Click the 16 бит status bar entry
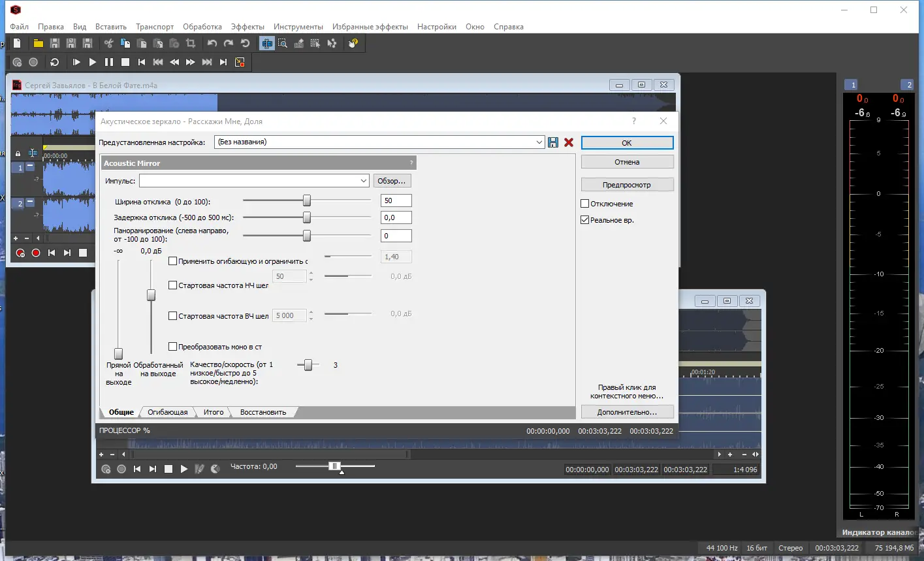Image resolution: width=924 pixels, height=561 pixels. [x=757, y=548]
